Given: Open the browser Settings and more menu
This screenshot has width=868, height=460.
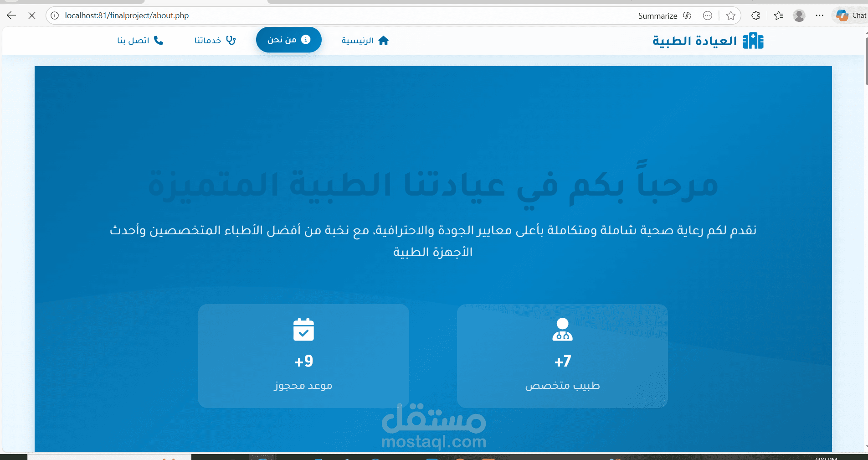Looking at the screenshot, I should coord(820,16).
